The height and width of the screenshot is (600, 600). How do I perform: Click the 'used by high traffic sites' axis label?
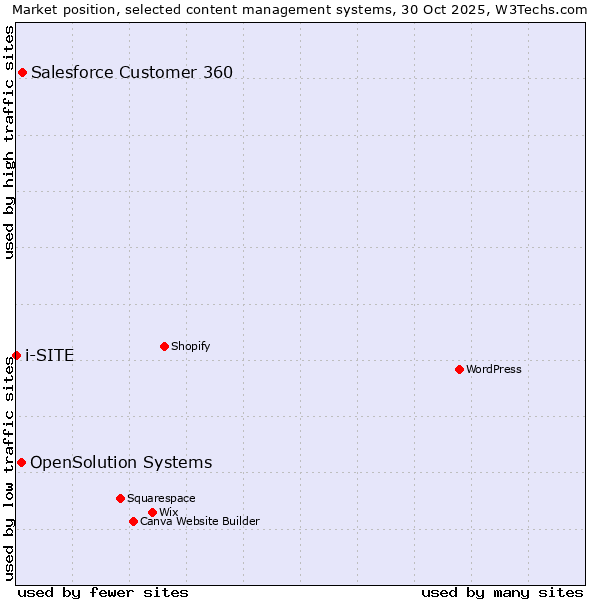[9, 142]
